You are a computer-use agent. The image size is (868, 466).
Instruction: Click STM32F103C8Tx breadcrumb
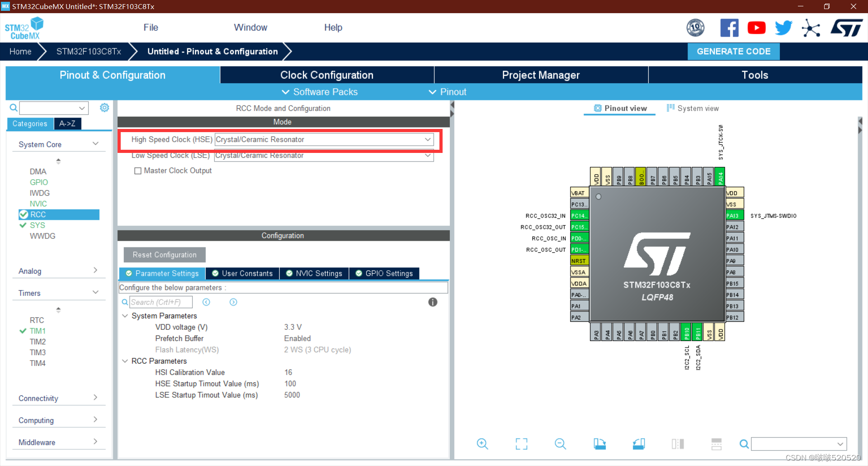89,52
